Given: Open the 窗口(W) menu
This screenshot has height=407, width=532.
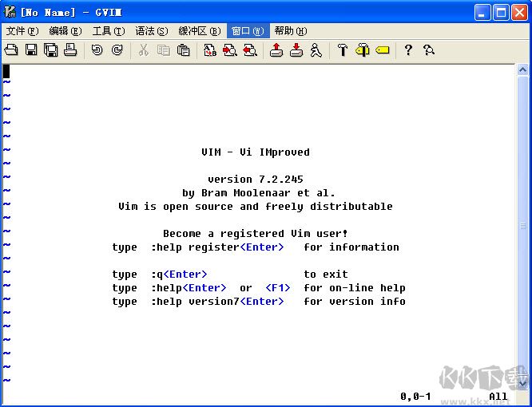Looking at the screenshot, I should 248,31.
